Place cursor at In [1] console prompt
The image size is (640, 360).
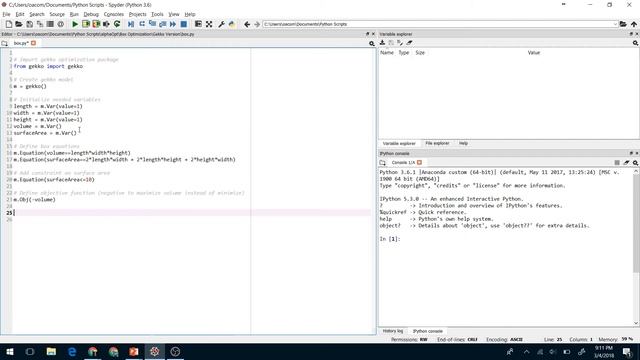(390, 239)
